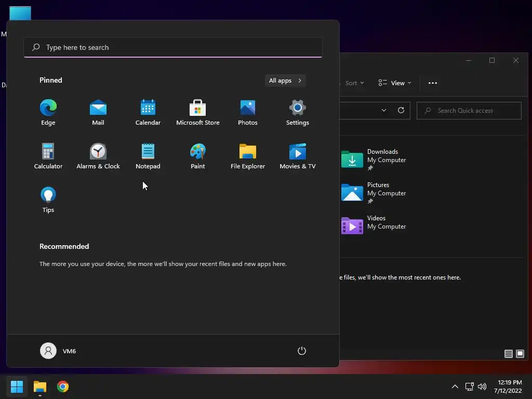The width and height of the screenshot is (532, 399).
Task: Open the Paint app
Action: 198,156
